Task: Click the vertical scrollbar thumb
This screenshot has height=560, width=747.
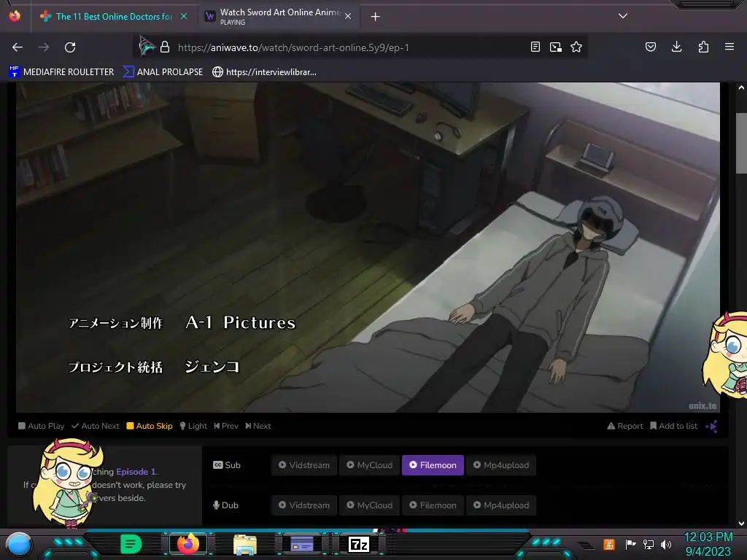Action: coord(741,143)
